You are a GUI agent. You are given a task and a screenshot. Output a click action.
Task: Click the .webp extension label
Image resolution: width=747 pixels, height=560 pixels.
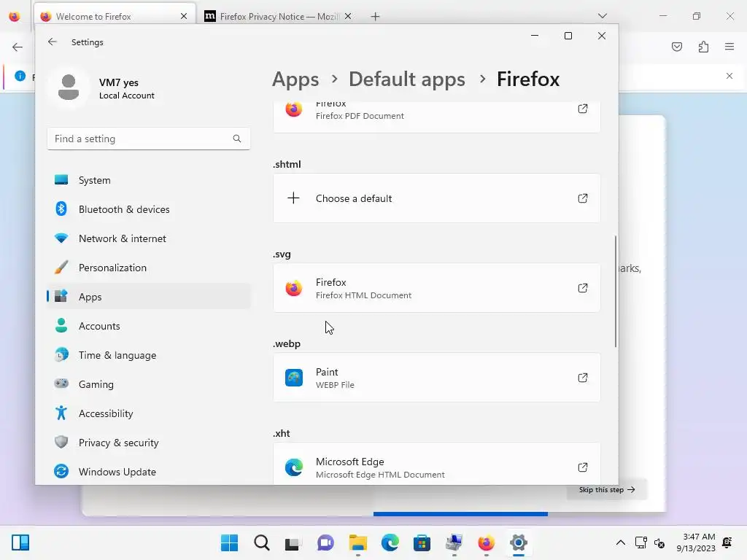point(286,344)
